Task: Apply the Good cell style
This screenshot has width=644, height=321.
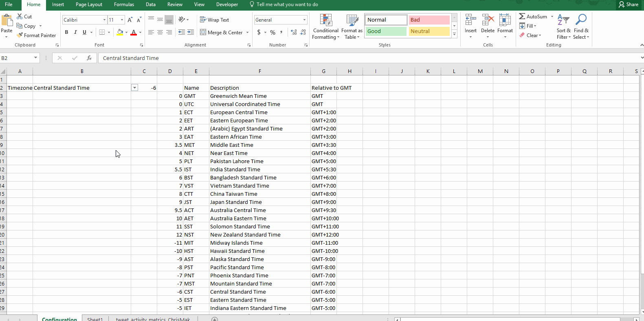Action: [386, 31]
